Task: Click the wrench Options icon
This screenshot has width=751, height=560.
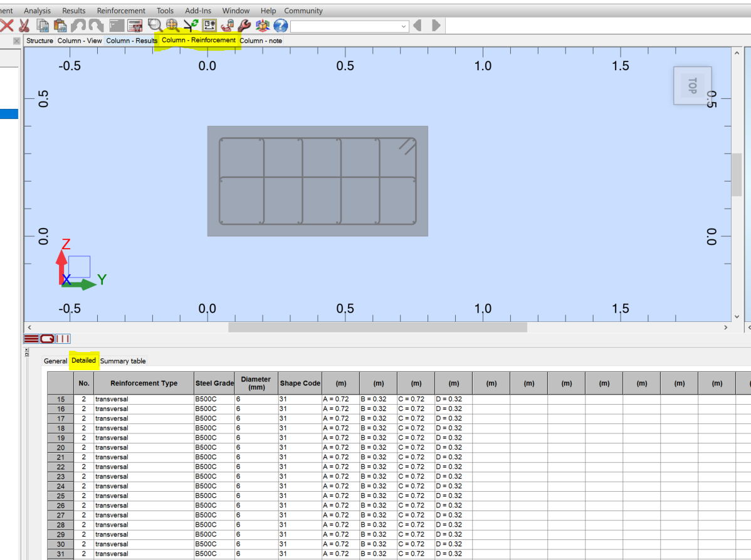Action: (243, 25)
